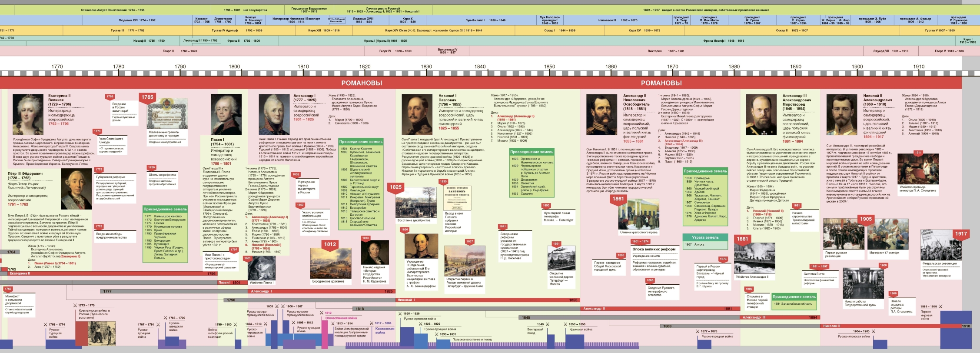The width and height of the screenshot is (980, 353).
Task: Click the 1900 mark on the year ruler
Action: coord(857,67)
